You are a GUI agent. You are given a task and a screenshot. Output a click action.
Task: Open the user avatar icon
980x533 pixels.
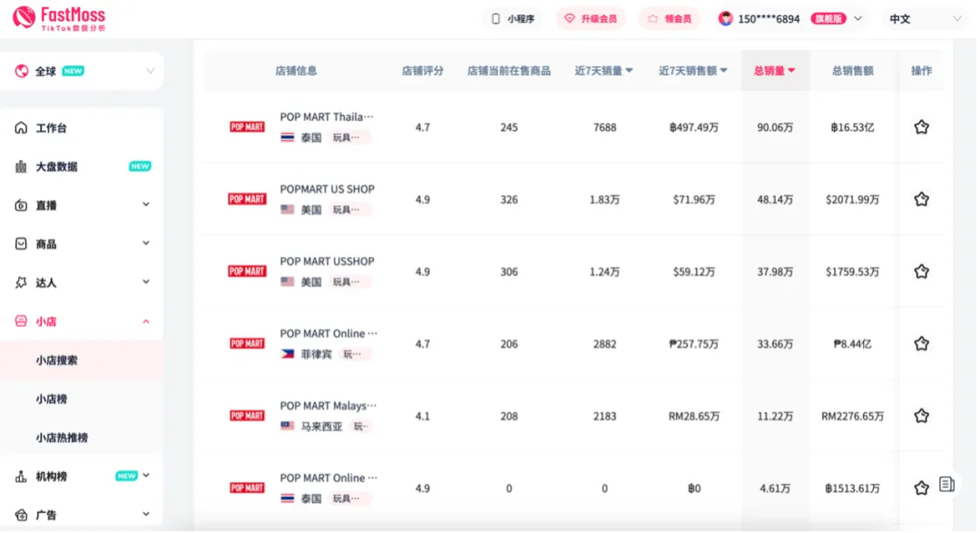coord(726,19)
